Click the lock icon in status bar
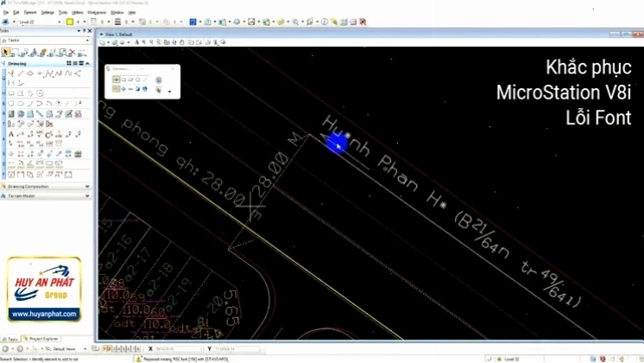 point(499,359)
